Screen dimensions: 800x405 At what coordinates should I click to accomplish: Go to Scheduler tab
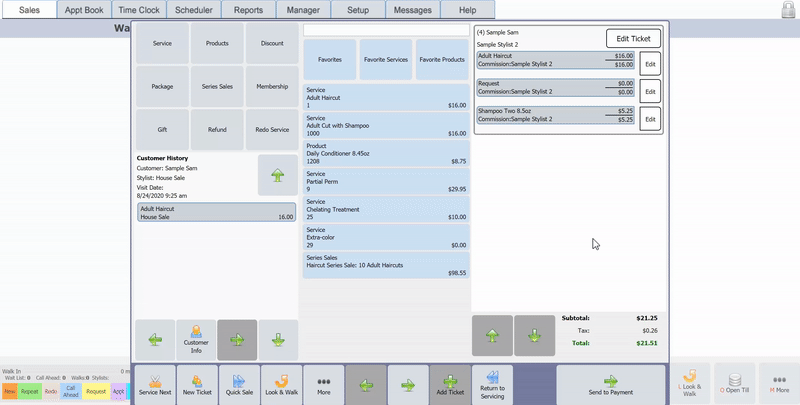coord(193,10)
